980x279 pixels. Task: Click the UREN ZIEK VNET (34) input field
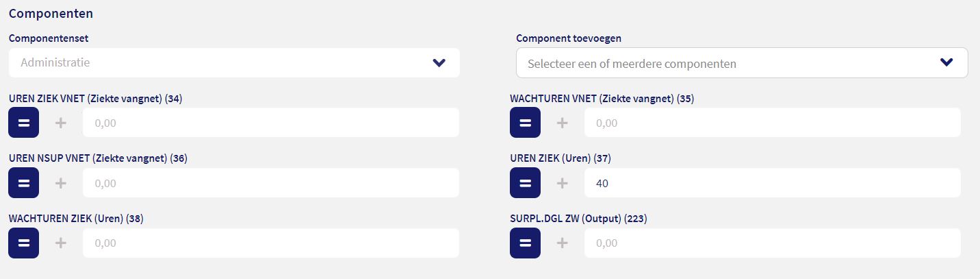pos(270,123)
